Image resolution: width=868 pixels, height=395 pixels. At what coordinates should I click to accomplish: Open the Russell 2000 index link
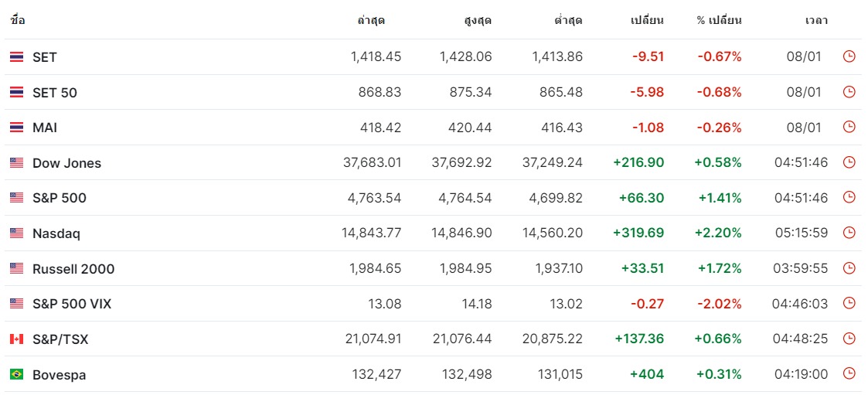(73, 269)
